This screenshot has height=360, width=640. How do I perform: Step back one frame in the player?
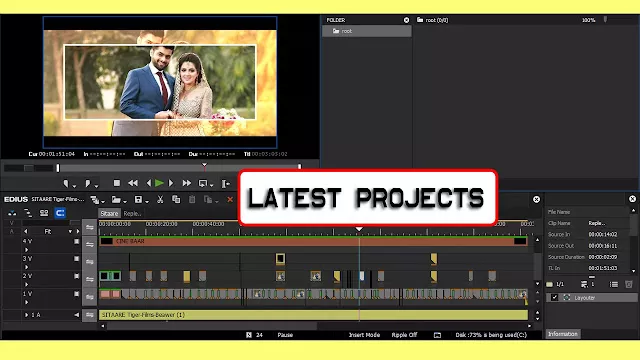coord(149,183)
